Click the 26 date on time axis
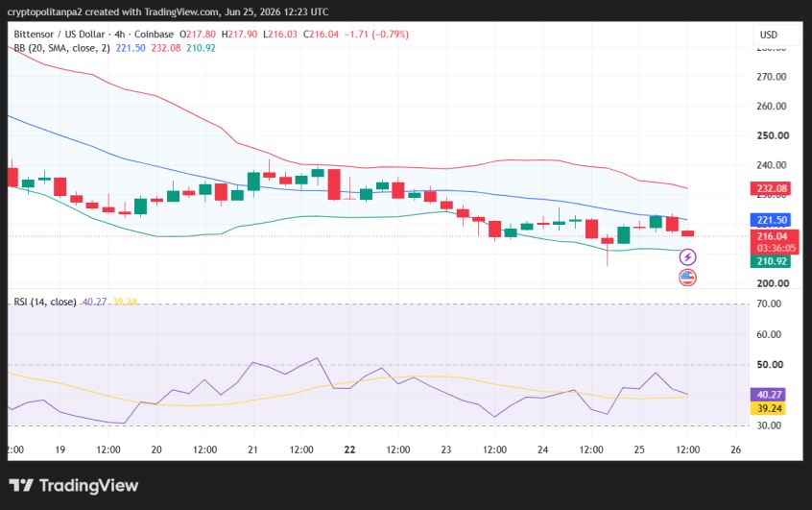Screen dimensions: 812x510 (x=736, y=449)
